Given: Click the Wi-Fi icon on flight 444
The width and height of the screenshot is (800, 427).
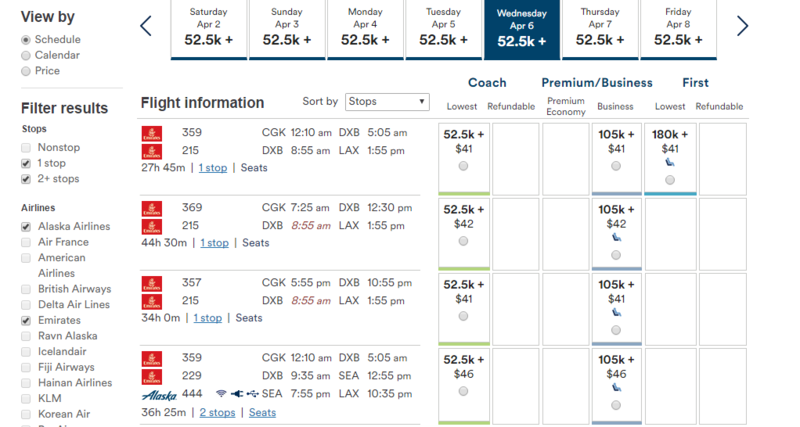Looking at the screenshot, I should [221, 393].
